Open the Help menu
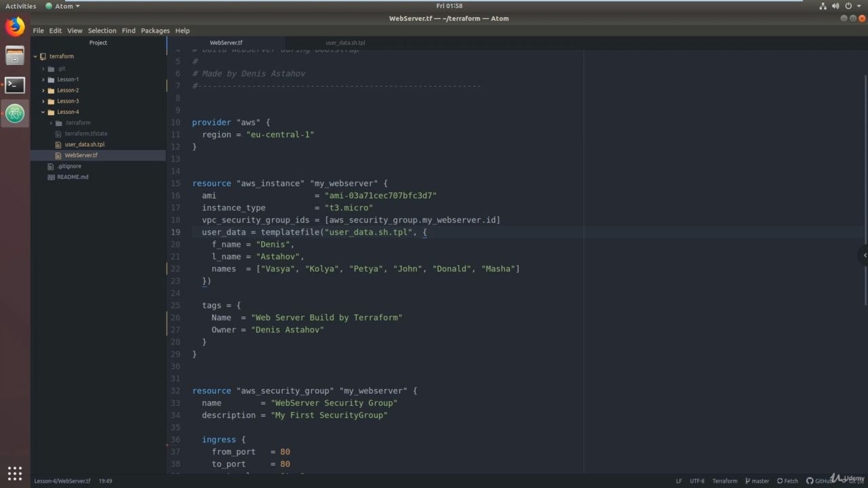Image resolution: width=868 pixels, height=488 pixels. 182,30
